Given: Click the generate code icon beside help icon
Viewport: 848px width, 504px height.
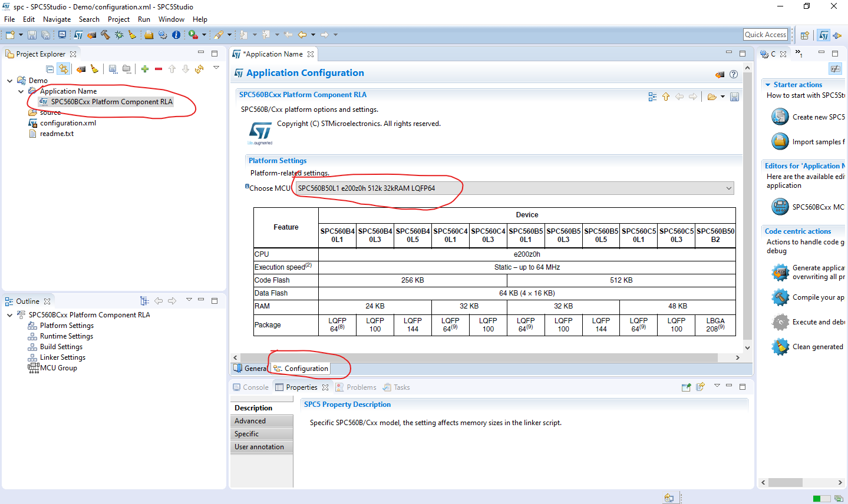Looking at the screenshot, I should (720, 74).
